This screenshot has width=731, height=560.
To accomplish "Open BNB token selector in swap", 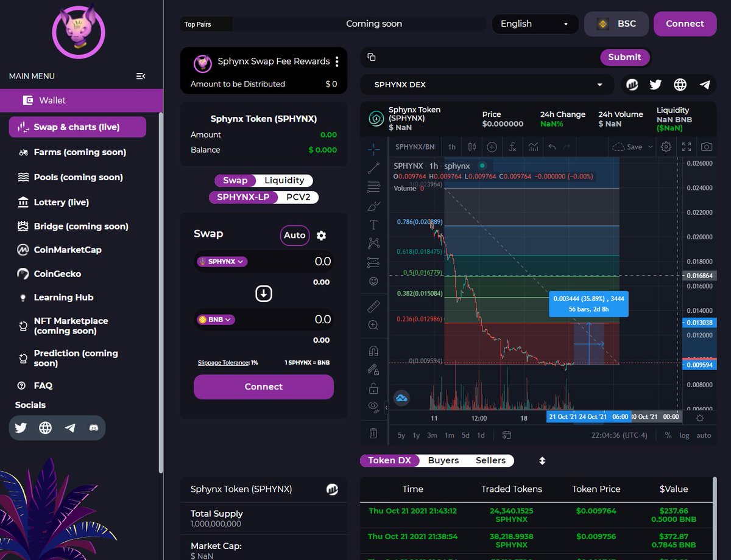I will click(x=216, y=320).
